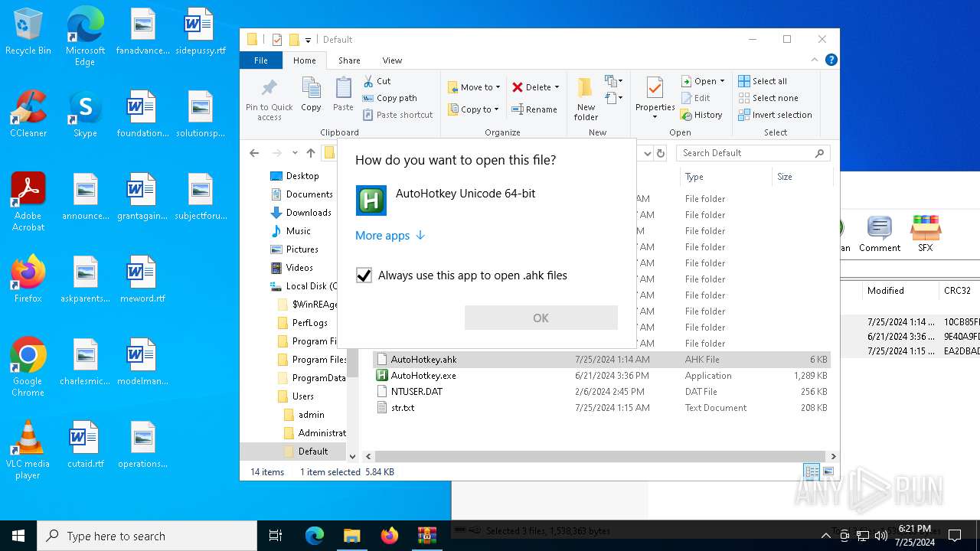The width and height of the screenshot is (980, 551).
Task: Select Copy path in ribbon
Action: coord(390,98)
